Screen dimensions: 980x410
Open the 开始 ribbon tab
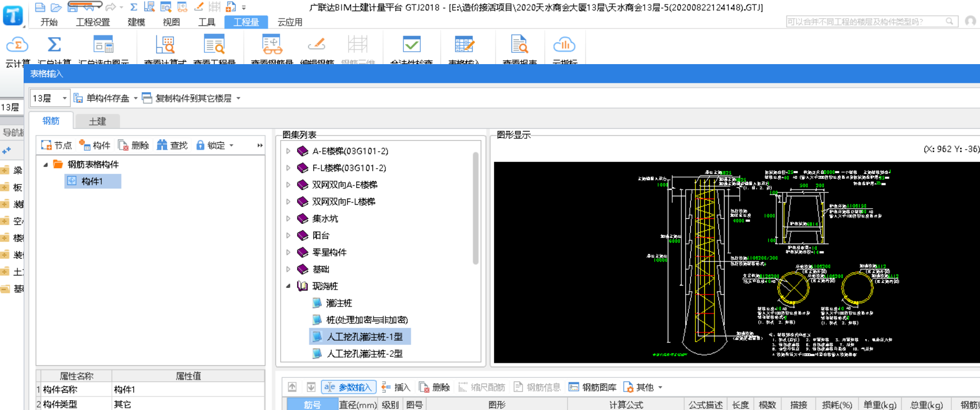49,22
